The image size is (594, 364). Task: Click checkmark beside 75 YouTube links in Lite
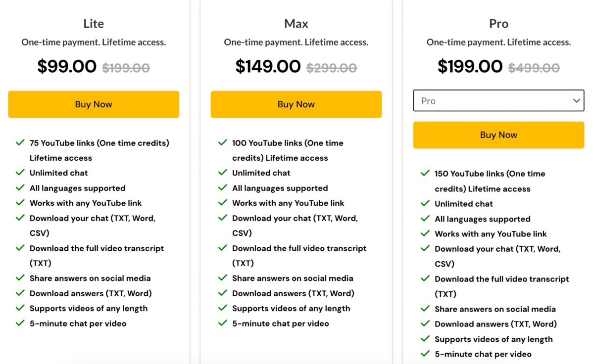click(x=20, y=142)
